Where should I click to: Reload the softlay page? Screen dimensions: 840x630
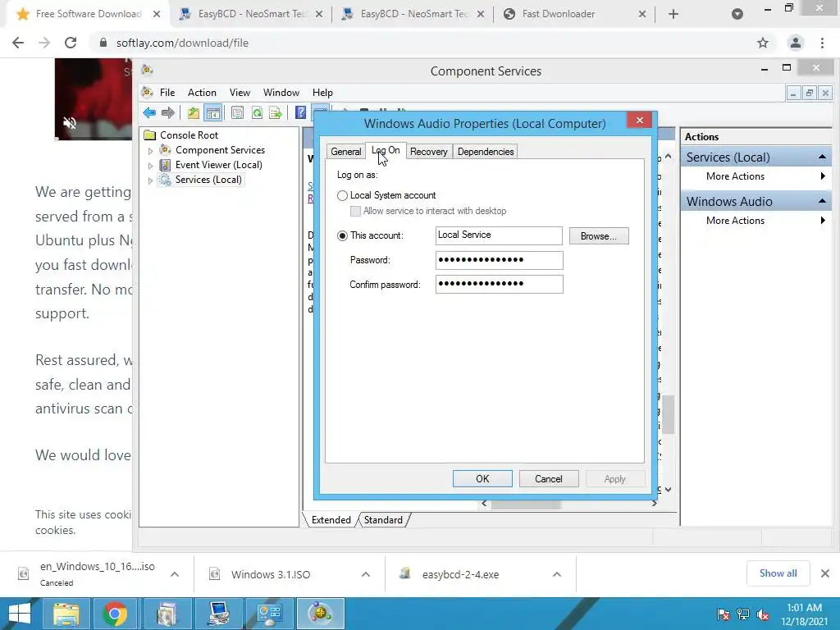pyautogui.click(x=71, y=43)
